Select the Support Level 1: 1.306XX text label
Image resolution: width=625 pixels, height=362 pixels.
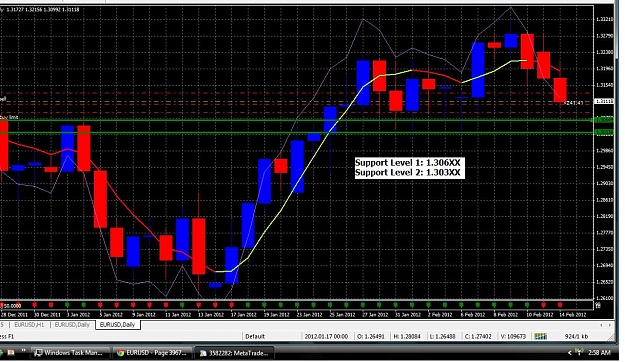coord(407,163)
